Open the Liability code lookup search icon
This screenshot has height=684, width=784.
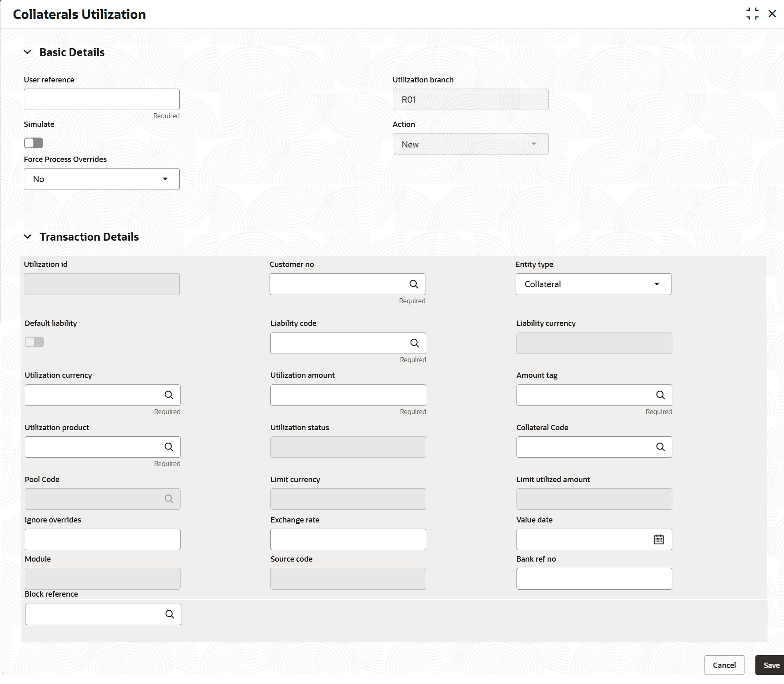coord(414,343)
